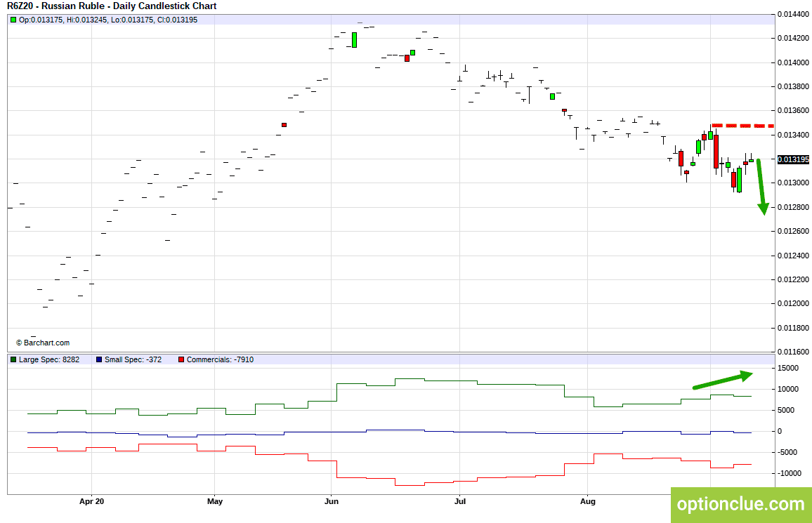Click the 'Large Spec: 8282' legend label
The width and height of the screenshot is (812, 523).
(49, 359)
